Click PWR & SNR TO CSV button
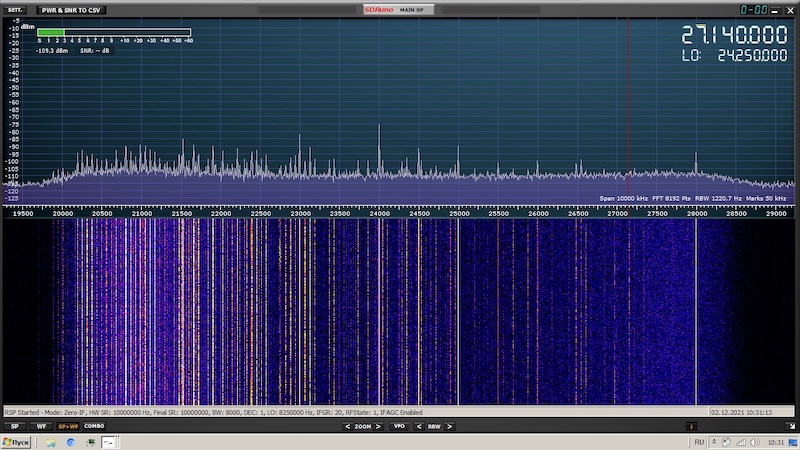Viewport: 800px width, 450px height. (69, 10)
